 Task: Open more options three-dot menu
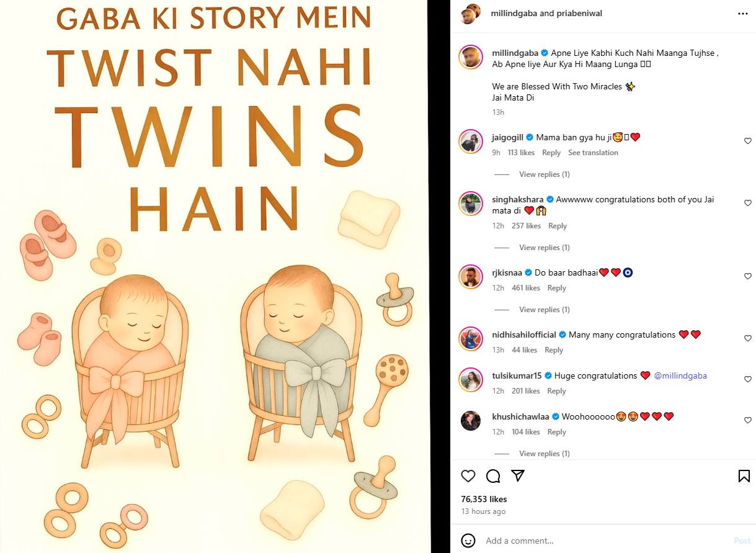(743, 13)
